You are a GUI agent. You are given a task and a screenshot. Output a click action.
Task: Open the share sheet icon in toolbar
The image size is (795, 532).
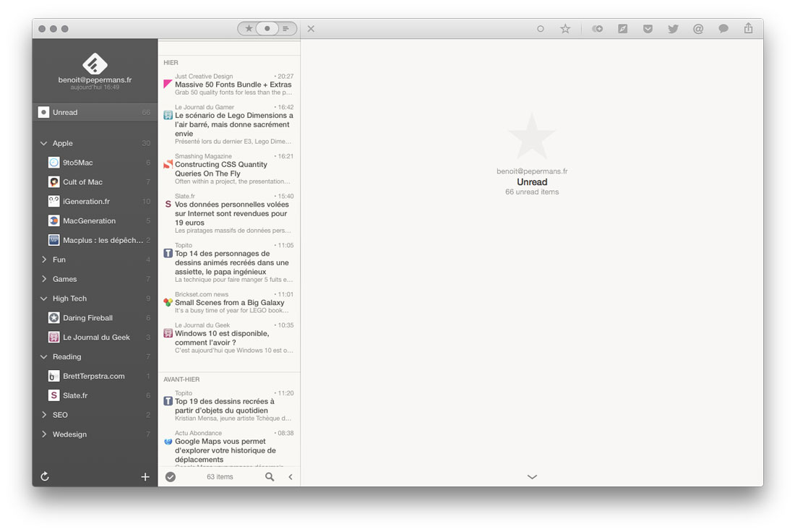[x=748, y=28]
